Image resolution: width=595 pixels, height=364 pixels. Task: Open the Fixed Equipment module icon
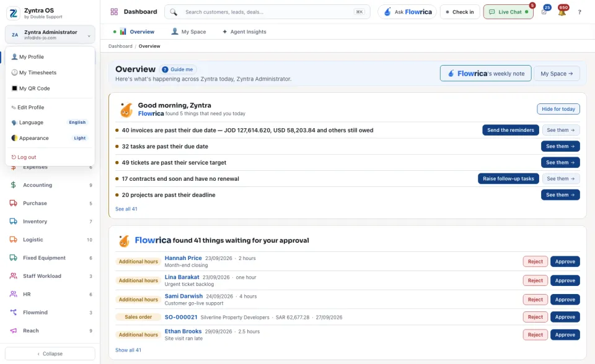[x=13, y=258]
